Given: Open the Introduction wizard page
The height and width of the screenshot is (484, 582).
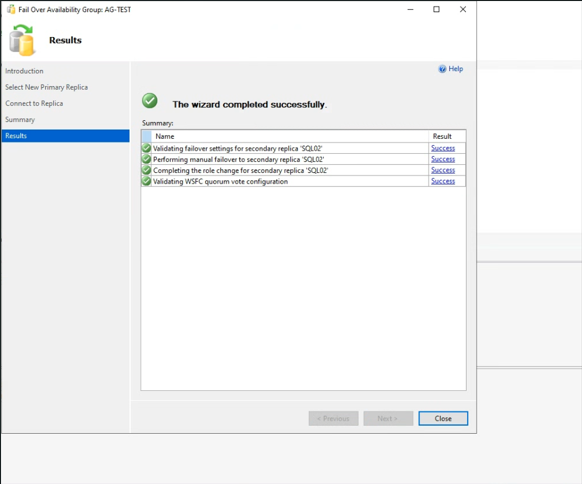Looking at the screenshot, I should [24, 71].
